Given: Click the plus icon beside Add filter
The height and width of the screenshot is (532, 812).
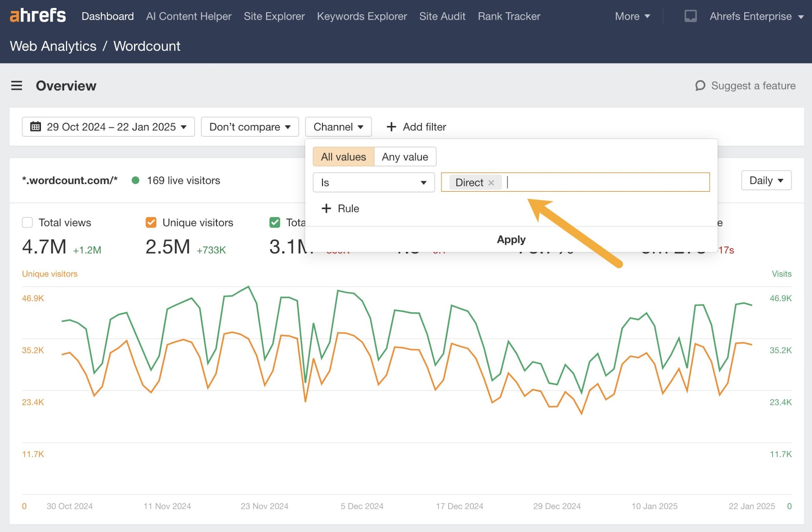Looking at the screenshot, I should pos(391,127).
